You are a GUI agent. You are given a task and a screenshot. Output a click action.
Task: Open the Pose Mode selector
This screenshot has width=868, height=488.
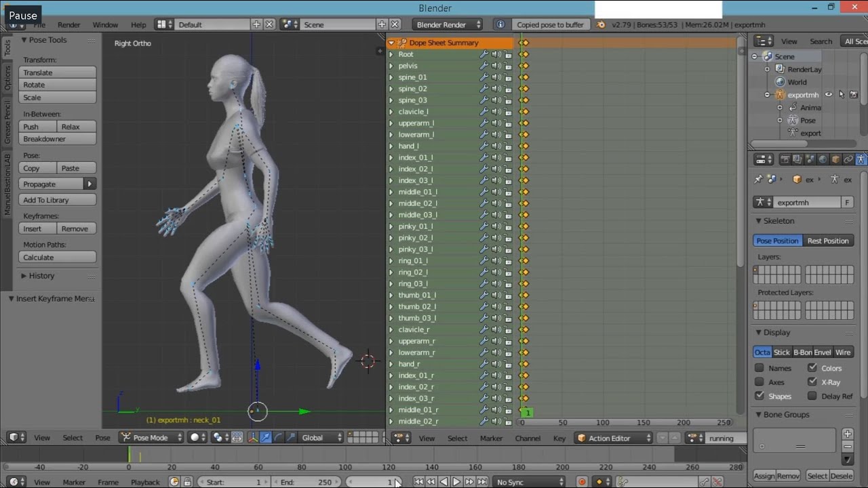151,438
